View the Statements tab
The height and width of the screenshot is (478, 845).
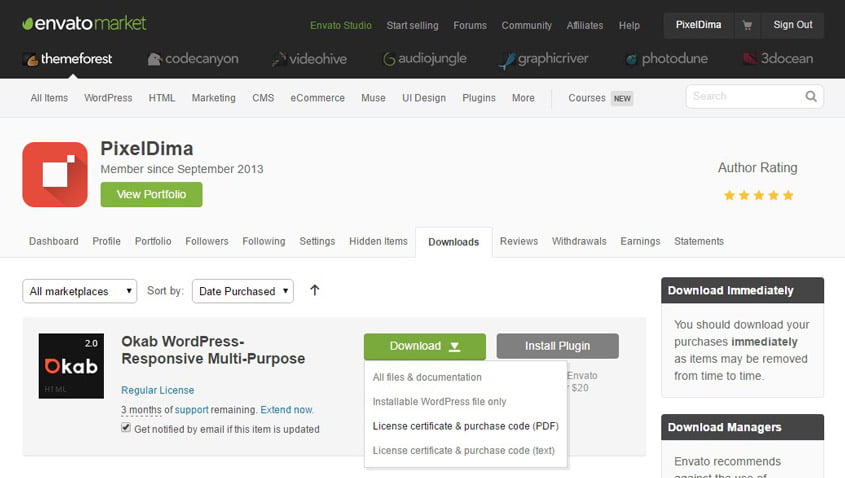tap(699, 241)
